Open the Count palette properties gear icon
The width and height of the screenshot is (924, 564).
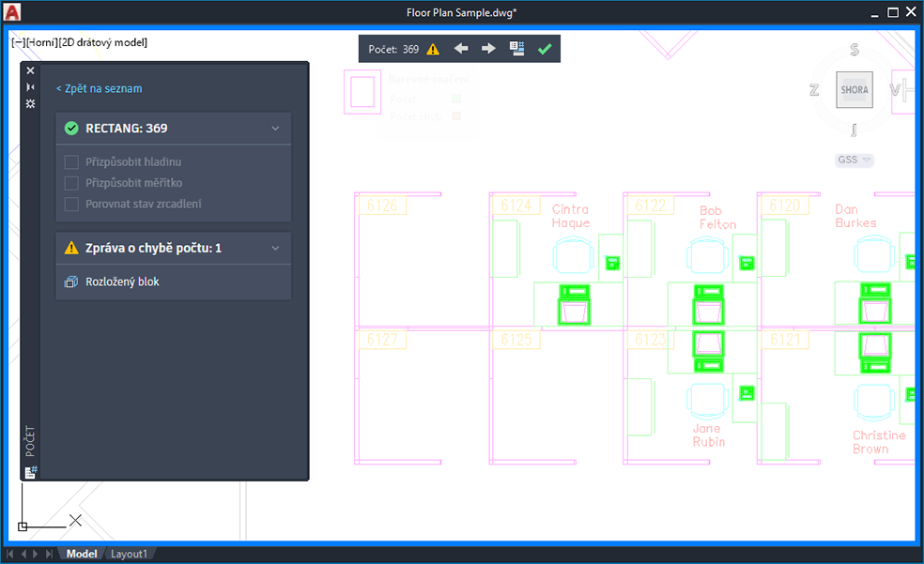30,103
